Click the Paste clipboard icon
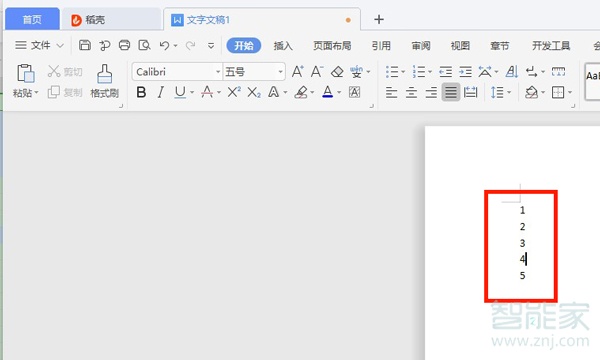The height and width of the screenshot is (360, 600). (x=26, y=73)
